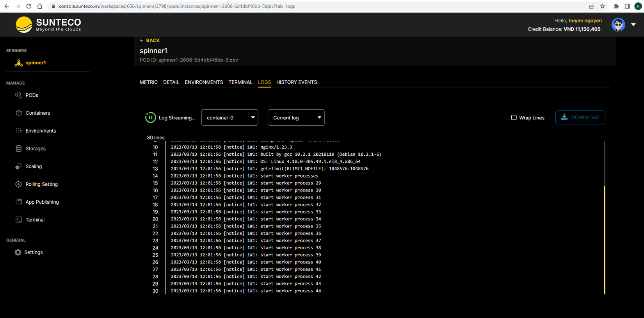
Task: Switch to the METRIC tab
Action: point(149,82)
